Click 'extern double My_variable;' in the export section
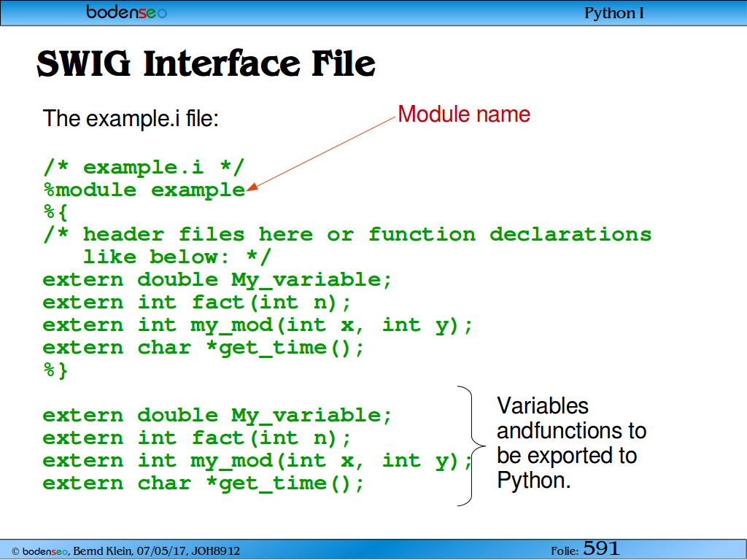The width and height of the screenshot is (747, 560). coord(217,416)
